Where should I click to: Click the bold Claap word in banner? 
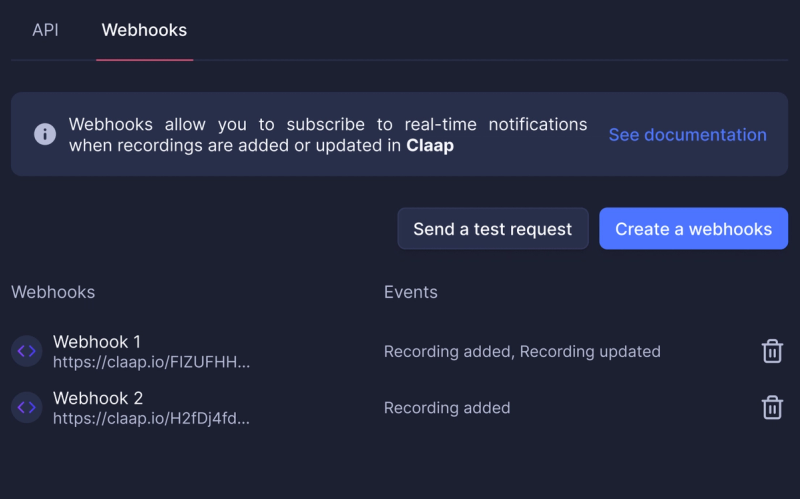coord(430,145)
